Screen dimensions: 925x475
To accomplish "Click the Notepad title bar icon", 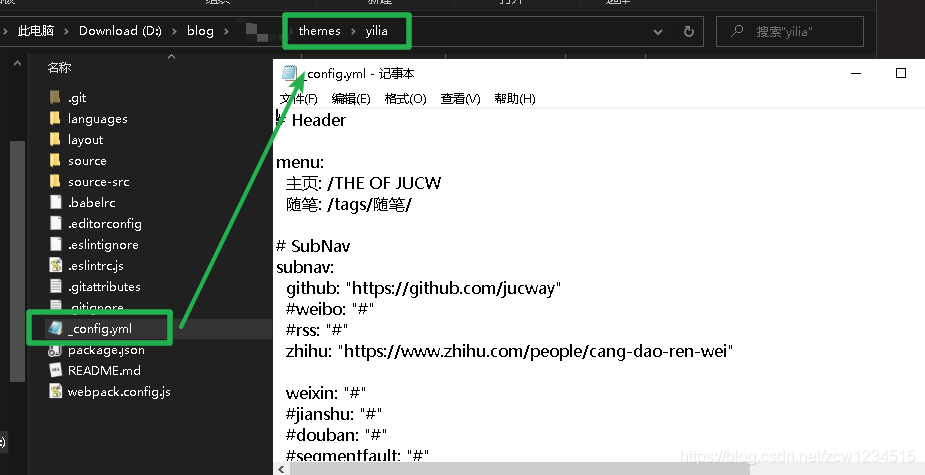I will click(x=290, y=73).
